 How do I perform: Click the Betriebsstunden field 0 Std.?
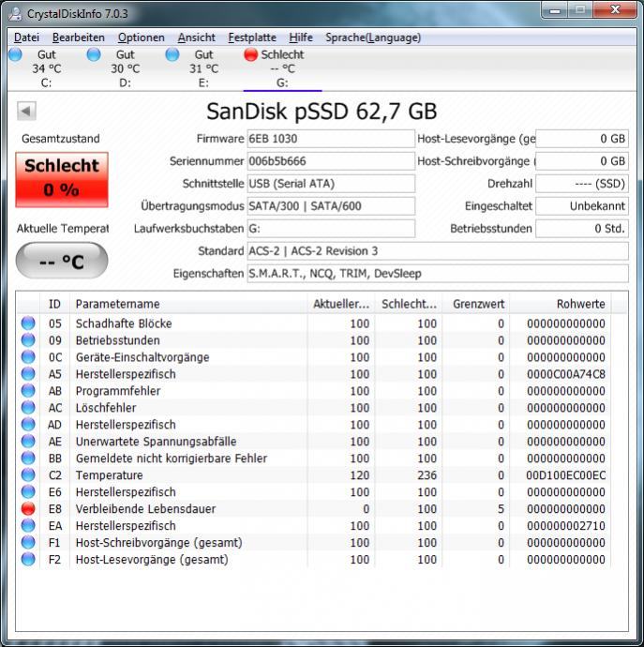click(x=582, y=228)
